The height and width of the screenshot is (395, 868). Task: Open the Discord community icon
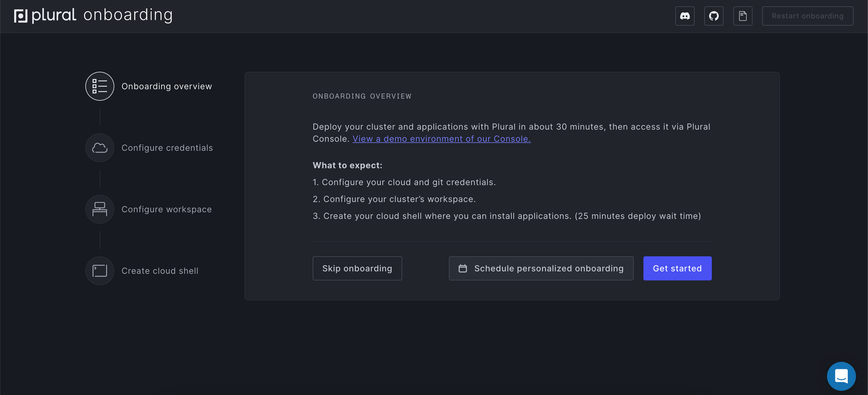[x=685, y=16]
